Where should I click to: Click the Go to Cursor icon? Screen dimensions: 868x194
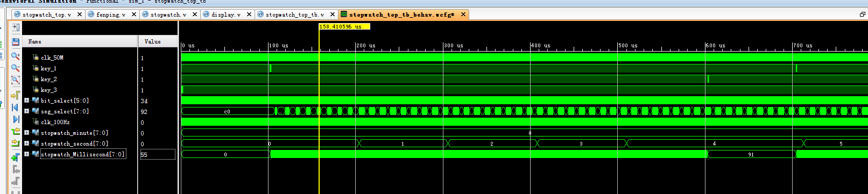16,95
